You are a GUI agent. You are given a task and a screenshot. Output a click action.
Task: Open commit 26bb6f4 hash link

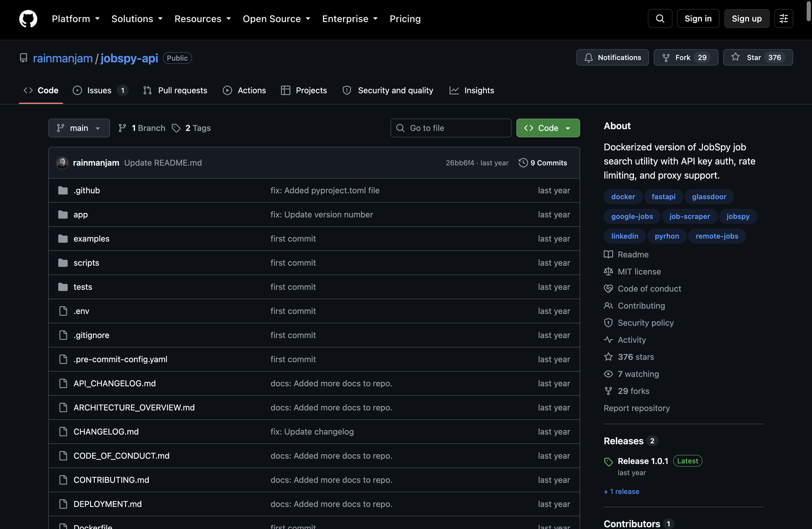[x=460, y=163]
